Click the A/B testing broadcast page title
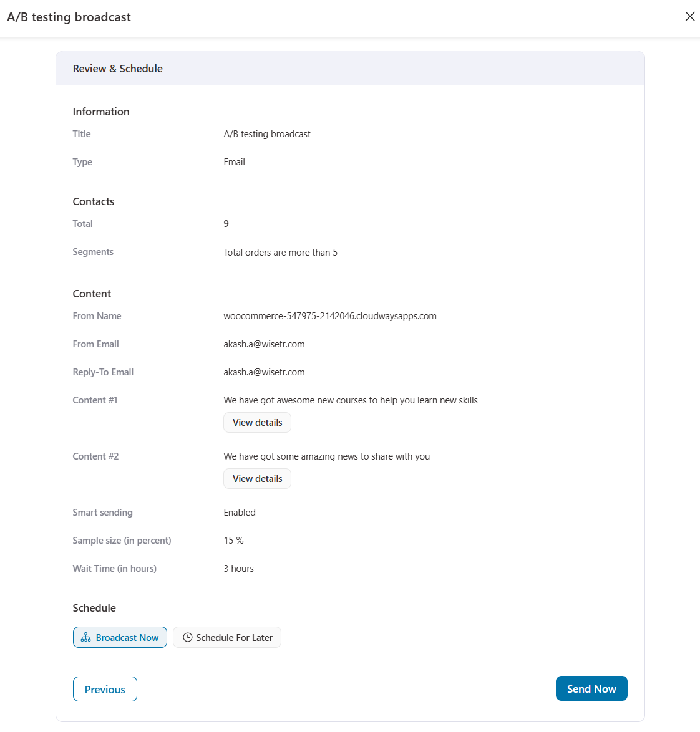Screen dimensions: 700x732 [69, 17]
